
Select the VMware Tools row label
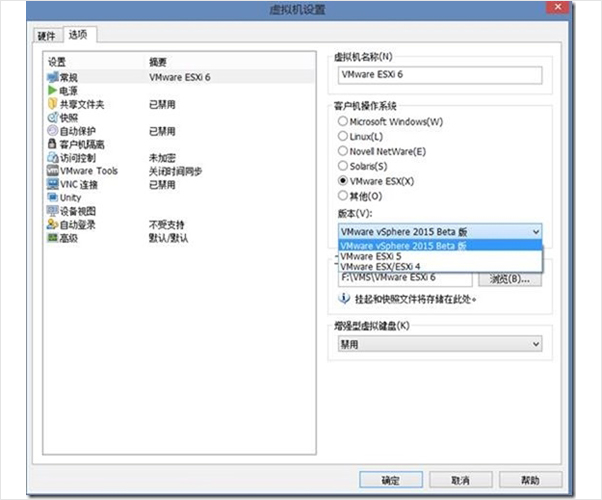coord(89,171)
